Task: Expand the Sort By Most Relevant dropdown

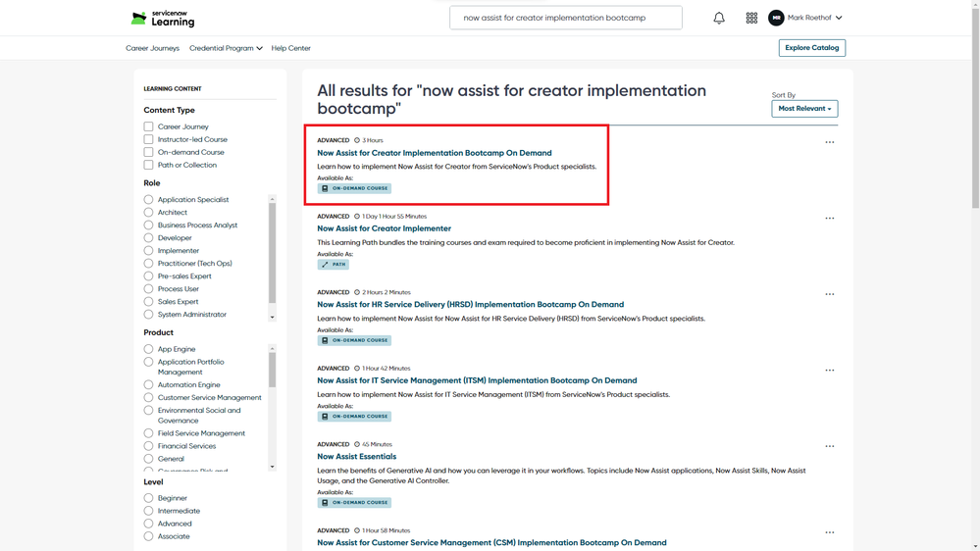Action: pos(804,109)
